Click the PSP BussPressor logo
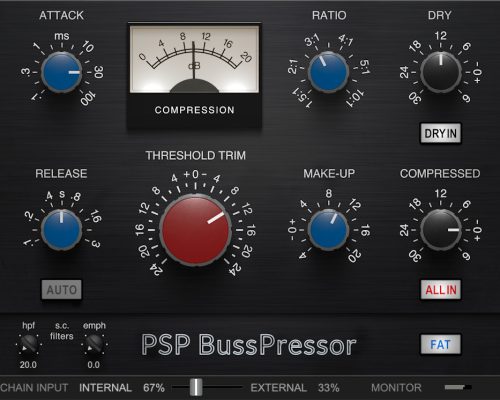 pyautogui.click(x=249, y=345)
